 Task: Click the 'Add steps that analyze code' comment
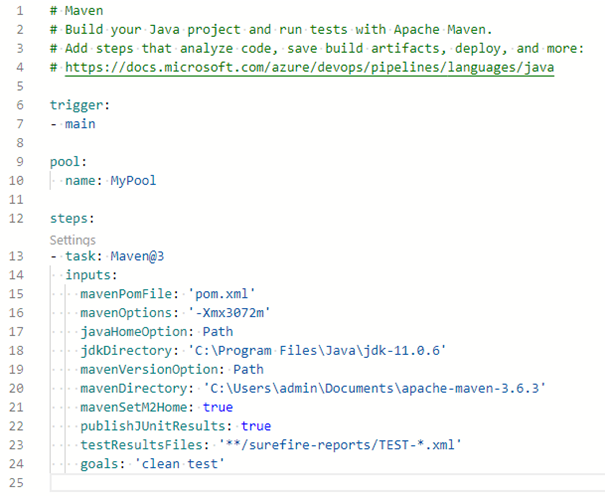[x=317, y=49]
